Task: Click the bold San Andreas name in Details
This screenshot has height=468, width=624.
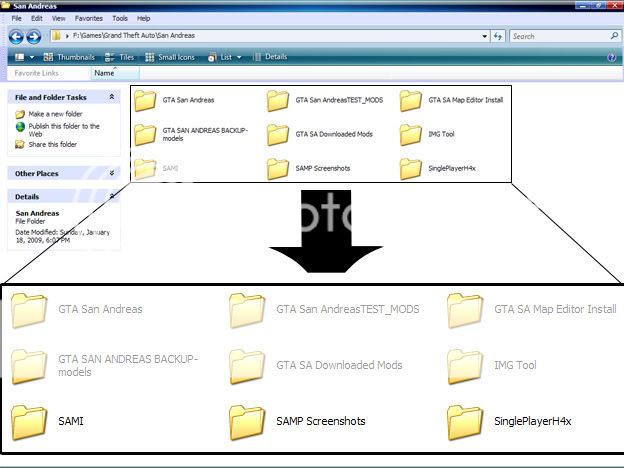Action: [37, 213]
